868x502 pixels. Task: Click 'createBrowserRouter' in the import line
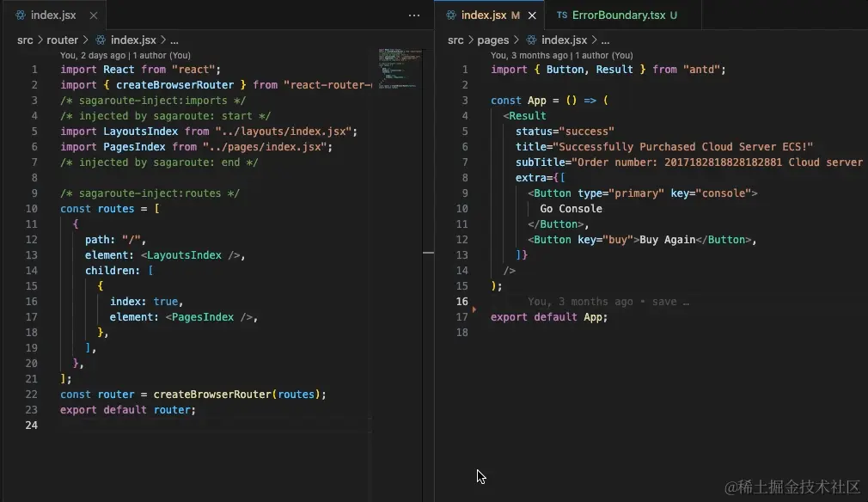[175, 85]
